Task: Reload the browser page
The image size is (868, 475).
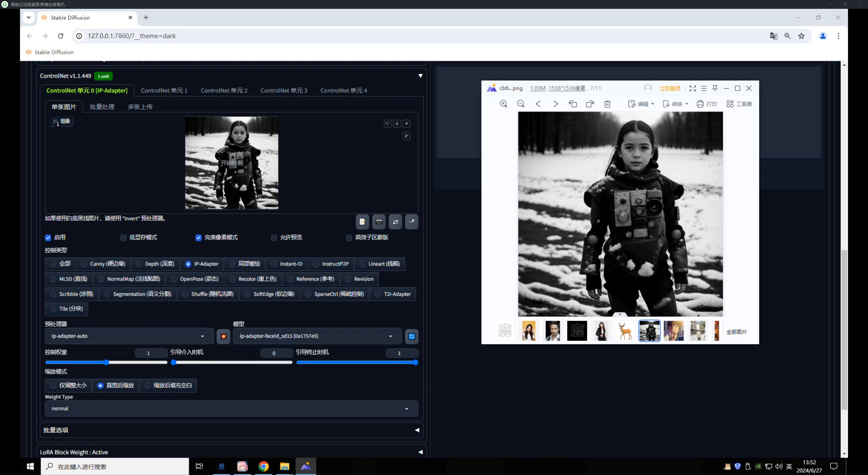Action: (60, 36)
